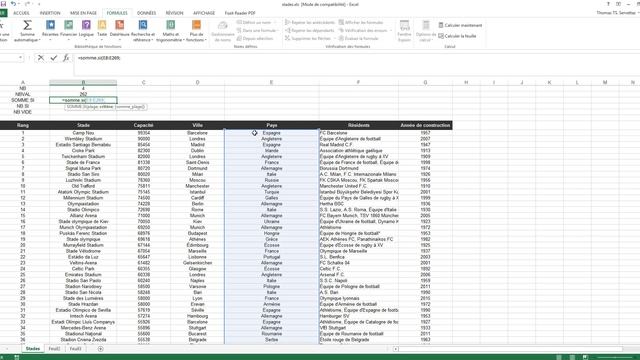Click the Real Madrid C.F. cell
Viewport: 640px width, 360px height.
[x=359, y=145]
